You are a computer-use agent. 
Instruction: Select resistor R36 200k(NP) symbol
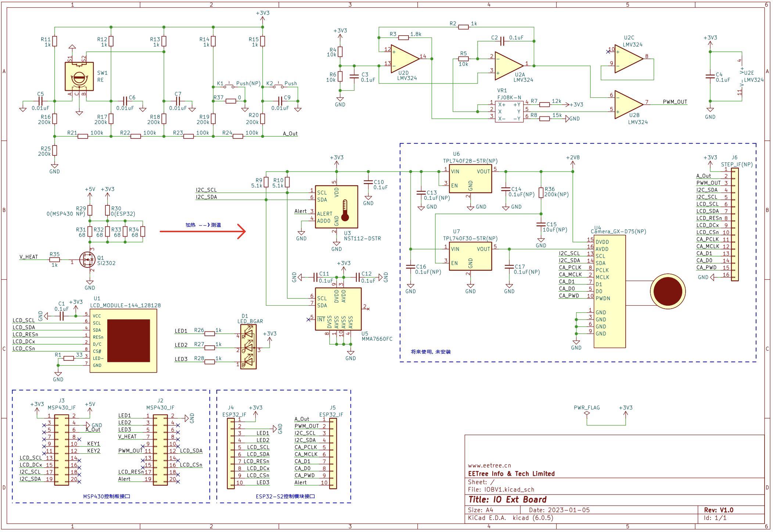pos(541,193)
